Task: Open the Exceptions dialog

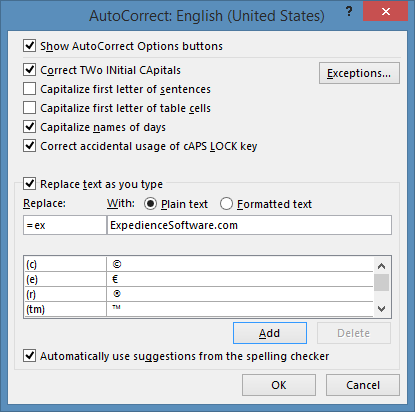Action: point(359,73)
